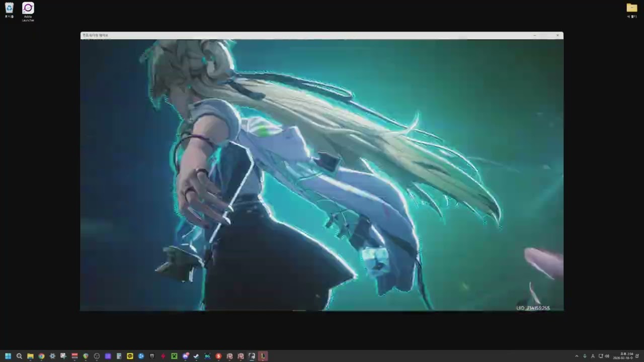Open KakaoTalk from the taskbar
Viewport: 644px width, 362px height.
click(130, 356)
